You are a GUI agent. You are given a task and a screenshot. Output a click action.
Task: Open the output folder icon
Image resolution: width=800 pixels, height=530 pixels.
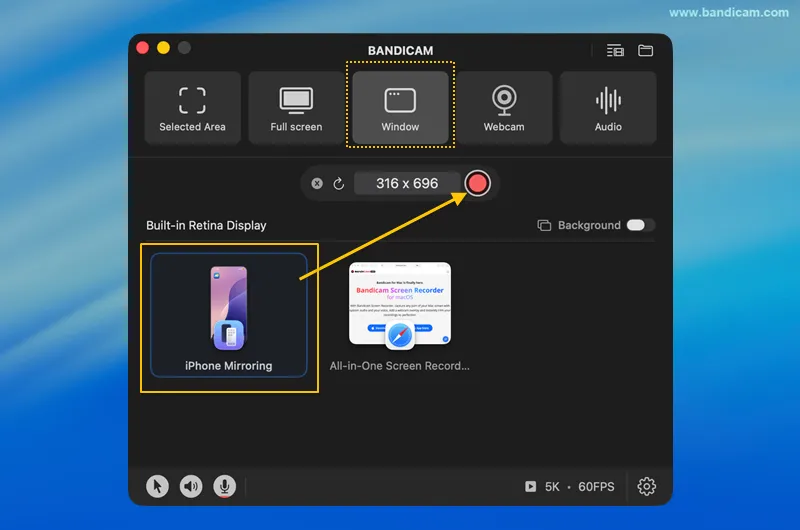coord(645,51)
